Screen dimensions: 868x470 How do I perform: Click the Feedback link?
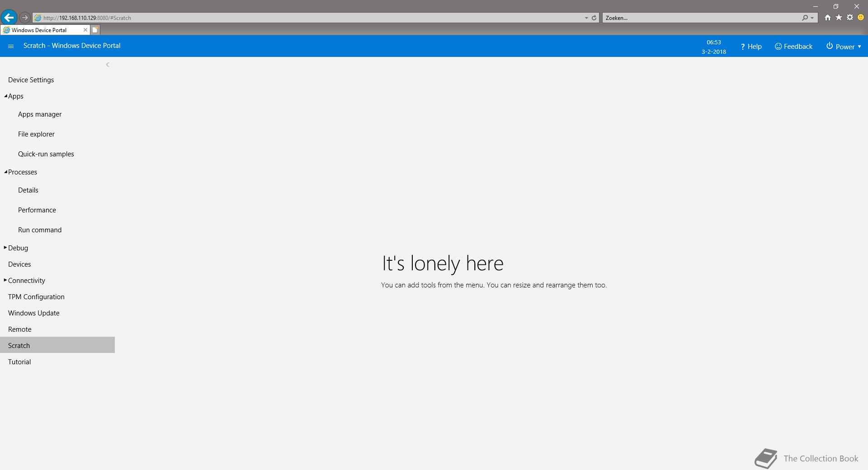click(x=793, y=47)
